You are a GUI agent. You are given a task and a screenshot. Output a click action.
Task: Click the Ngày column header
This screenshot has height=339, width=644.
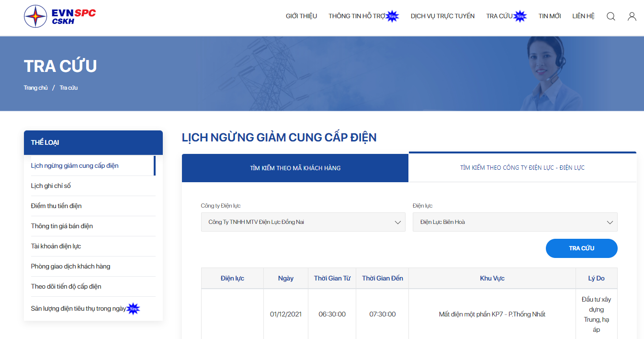286,278
